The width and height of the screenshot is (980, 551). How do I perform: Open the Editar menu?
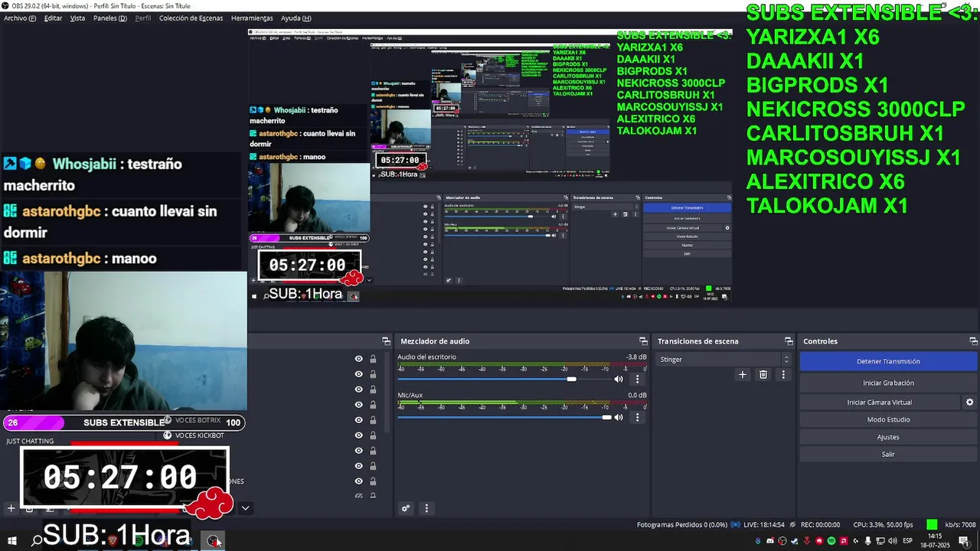point(53,18)
